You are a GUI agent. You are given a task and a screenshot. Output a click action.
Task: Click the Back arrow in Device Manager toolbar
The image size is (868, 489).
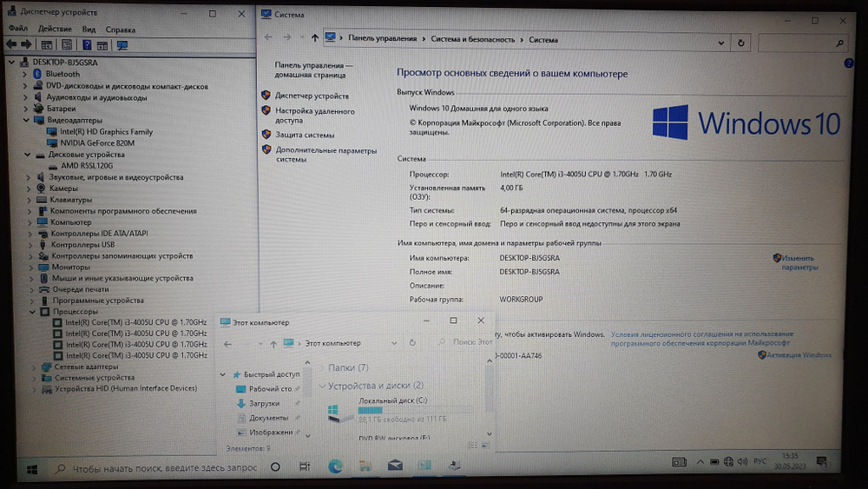(x=11, y=44)
